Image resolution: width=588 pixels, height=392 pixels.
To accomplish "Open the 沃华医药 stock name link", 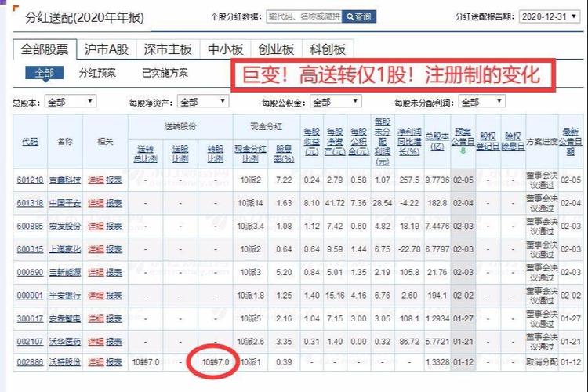I will click(65, 342).
